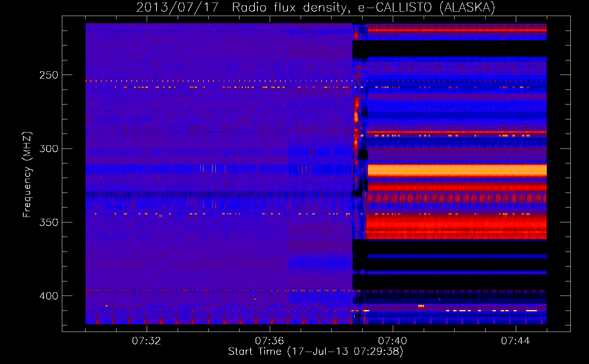Click the 07:44 time tick label

[x=515, y=341]
